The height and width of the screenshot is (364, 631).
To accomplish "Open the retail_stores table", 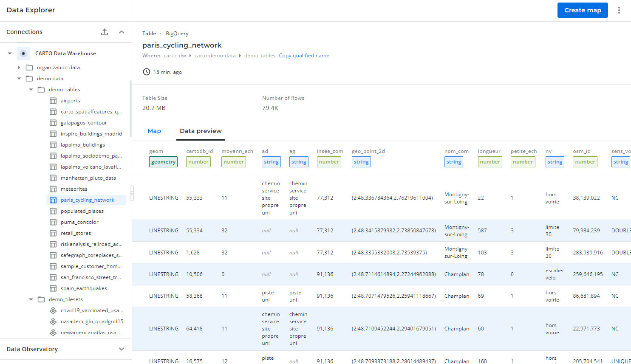I will (x=76, y=233).
